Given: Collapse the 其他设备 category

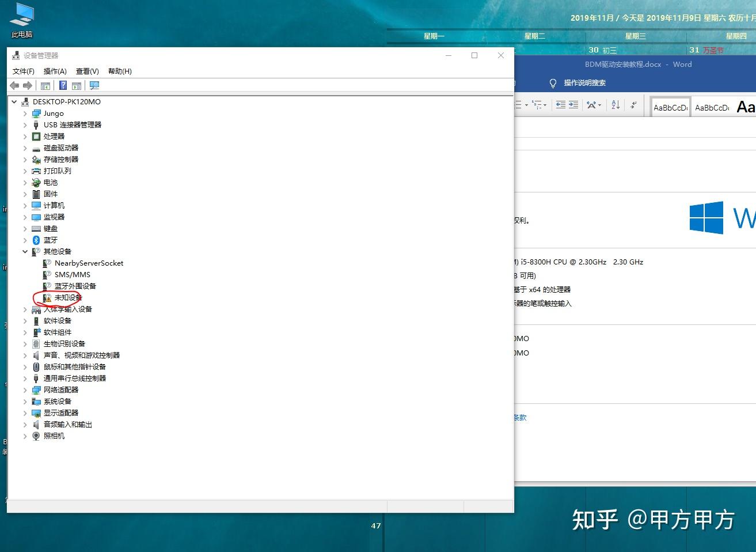Looking at the screenshot, I should 25,251.
